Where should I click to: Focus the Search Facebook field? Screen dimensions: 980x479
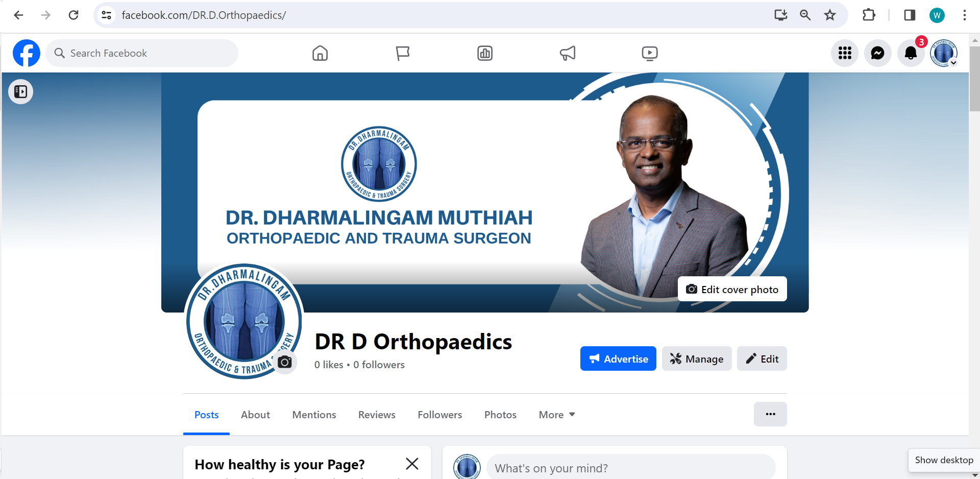point(142,53)
